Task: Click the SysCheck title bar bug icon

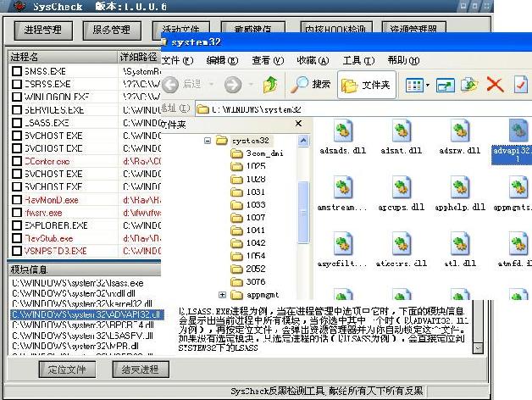Action: pos(19,6)
